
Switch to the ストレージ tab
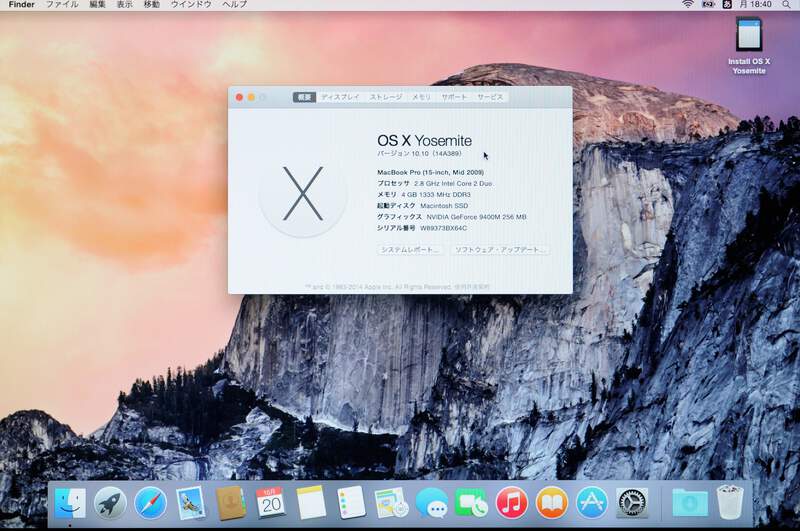point(386,97)
